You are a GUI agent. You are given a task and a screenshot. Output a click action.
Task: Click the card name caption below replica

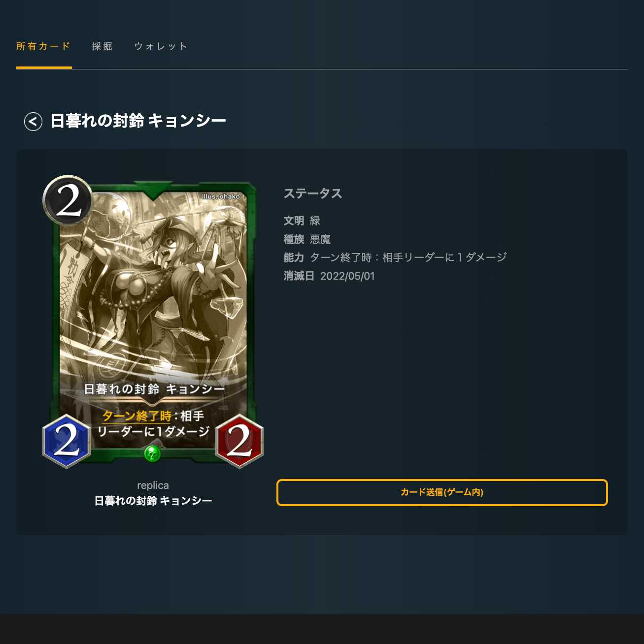click(153, 501)
